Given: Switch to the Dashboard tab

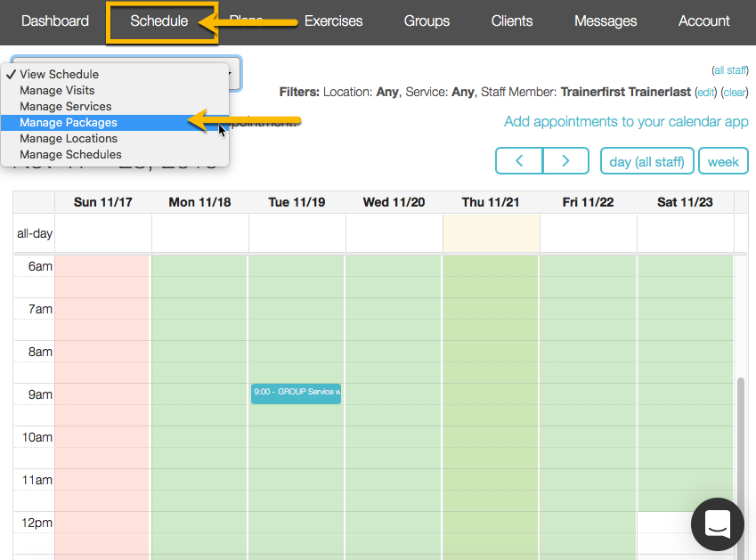Looking at the screenshot, I should (x=55, y=21).
